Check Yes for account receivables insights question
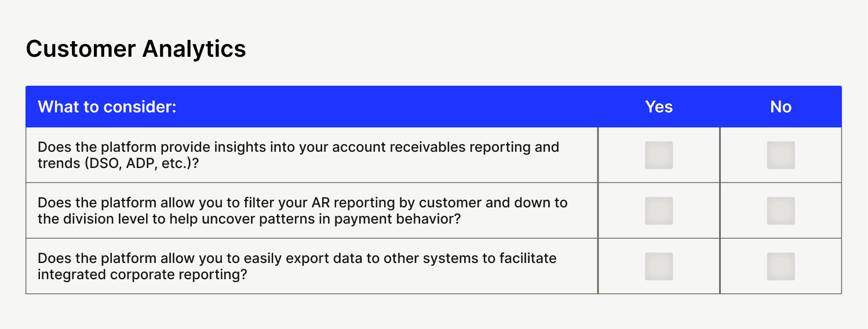 click(659, 155)
